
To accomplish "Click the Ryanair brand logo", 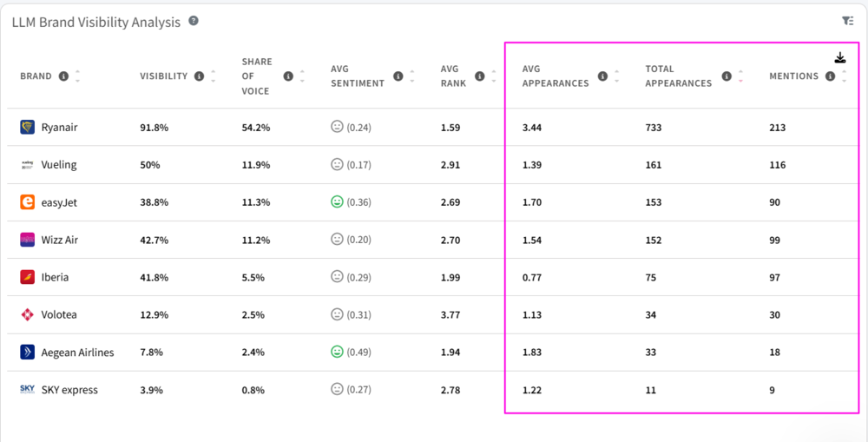I will pos(27,128).
